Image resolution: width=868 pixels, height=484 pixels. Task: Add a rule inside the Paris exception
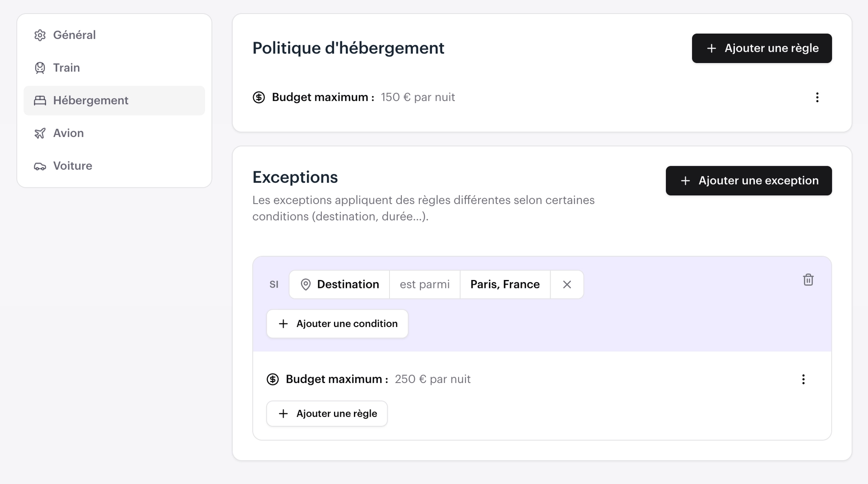click(327, 414)
